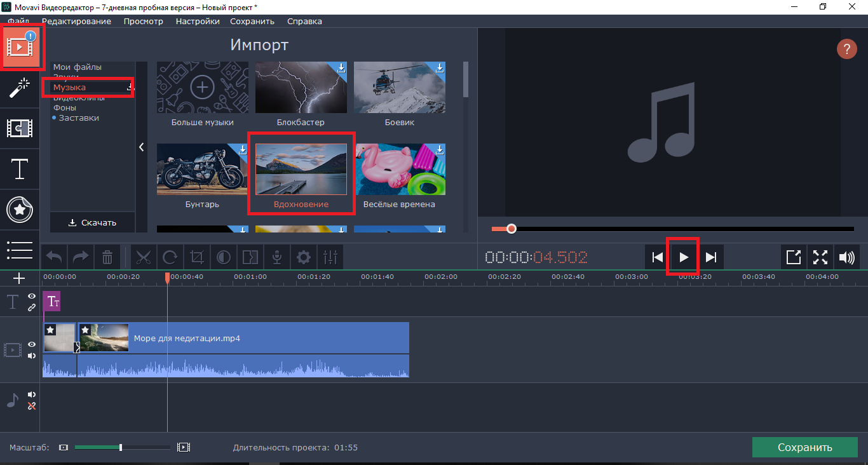The width and height of the screenshot is (868, 465).
Task: Open the Stickers star panel
Action: (x=20, y=210)
